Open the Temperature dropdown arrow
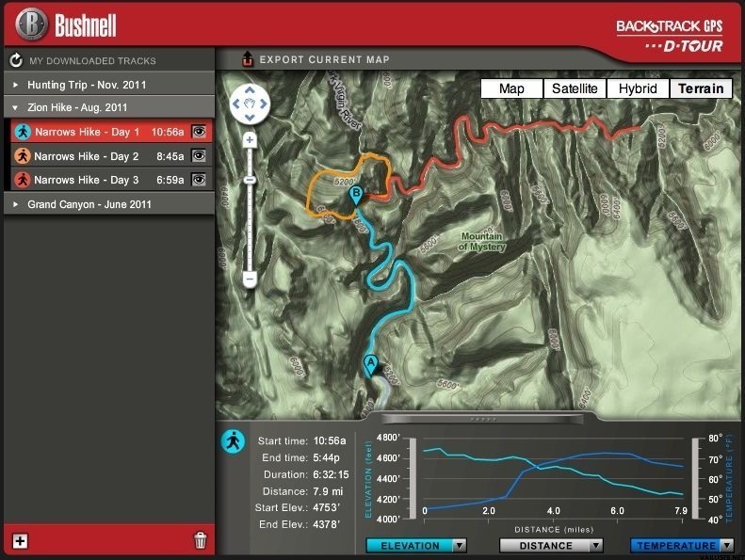The width and height of the screenshot is (745, 560). pyautogui.click(x=727, y=546)
